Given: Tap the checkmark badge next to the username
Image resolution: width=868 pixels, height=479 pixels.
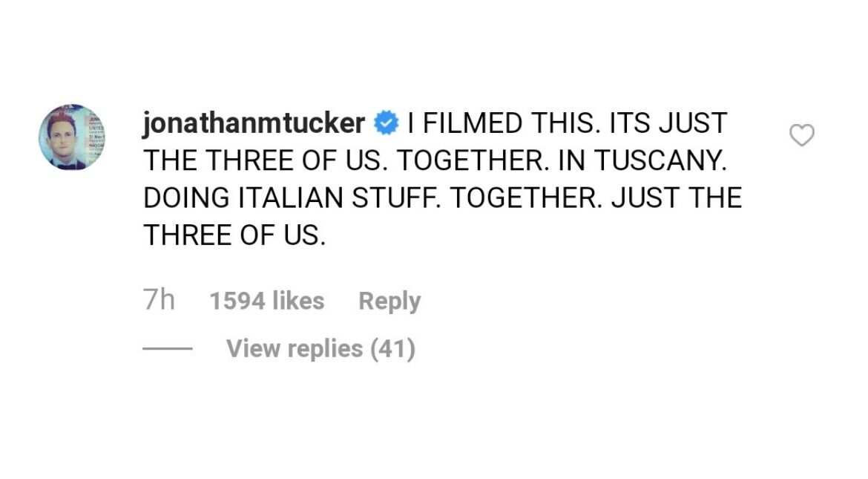Looking at the screenshot, I should coord(387,123).
